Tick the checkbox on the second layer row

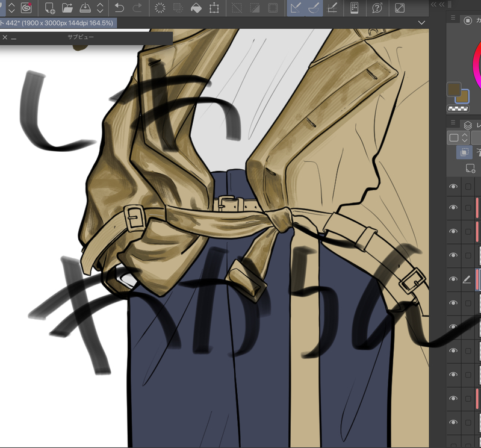pos(468,208)
